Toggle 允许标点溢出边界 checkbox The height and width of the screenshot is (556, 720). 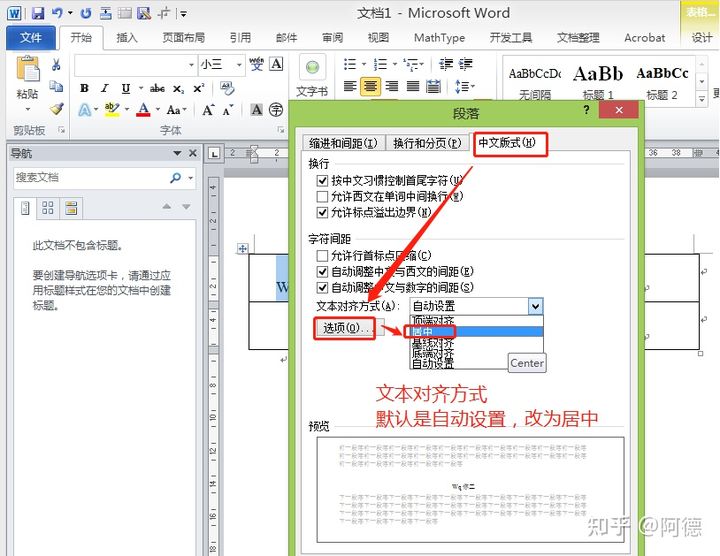tap(322, 212)
